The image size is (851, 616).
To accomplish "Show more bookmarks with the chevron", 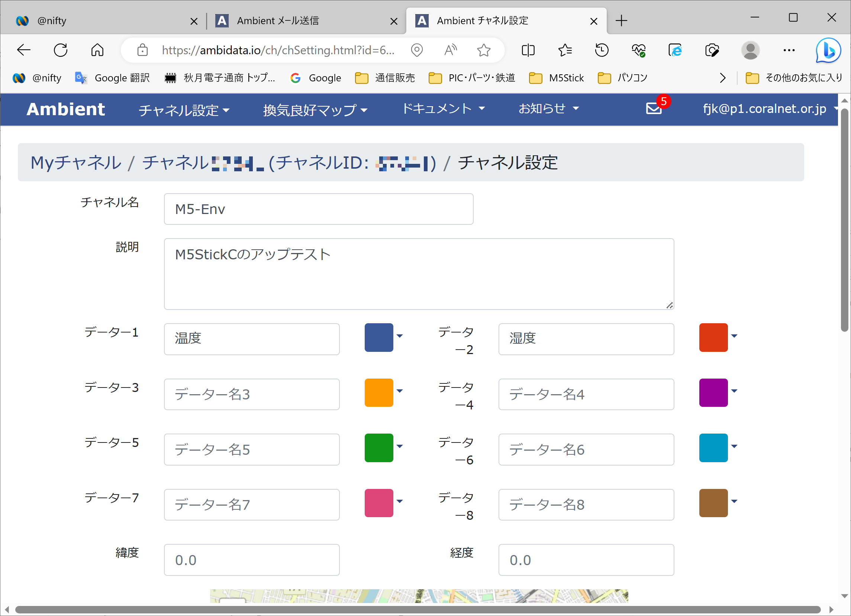I will [x=723, y=78].
